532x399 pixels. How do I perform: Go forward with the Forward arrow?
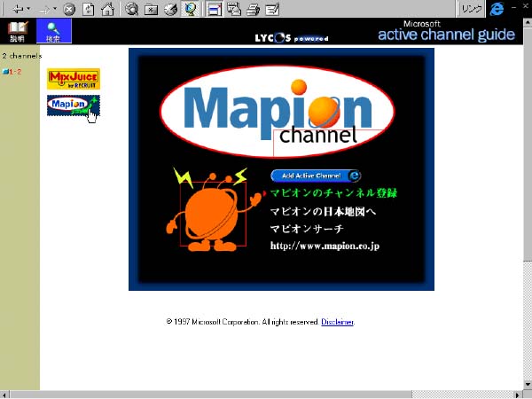[45, 9]
